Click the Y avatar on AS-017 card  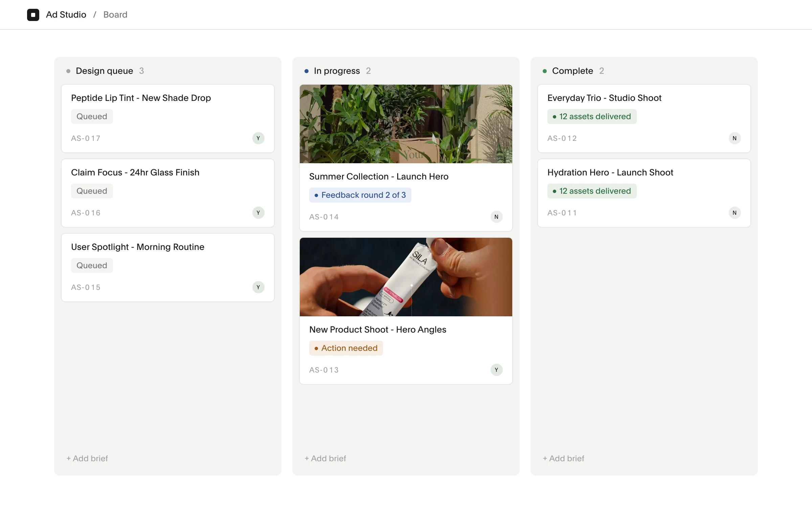[x=258, y=138]
